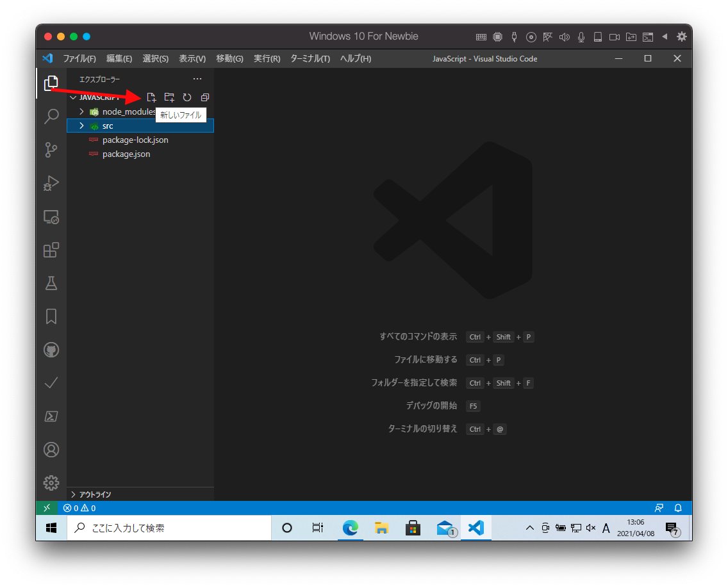Screen dimensions: 728x588
Task: Open the Manage gear icon
Action: [x=51, y=483]
